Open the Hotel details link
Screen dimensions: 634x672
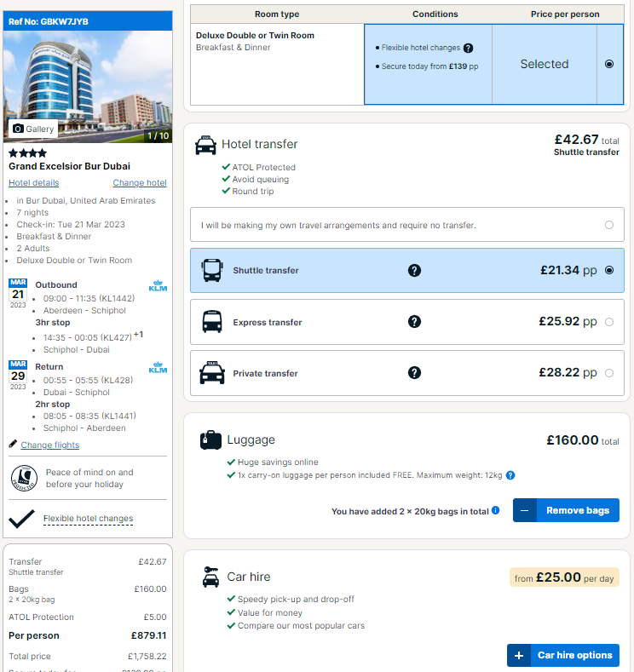(34, 182)
